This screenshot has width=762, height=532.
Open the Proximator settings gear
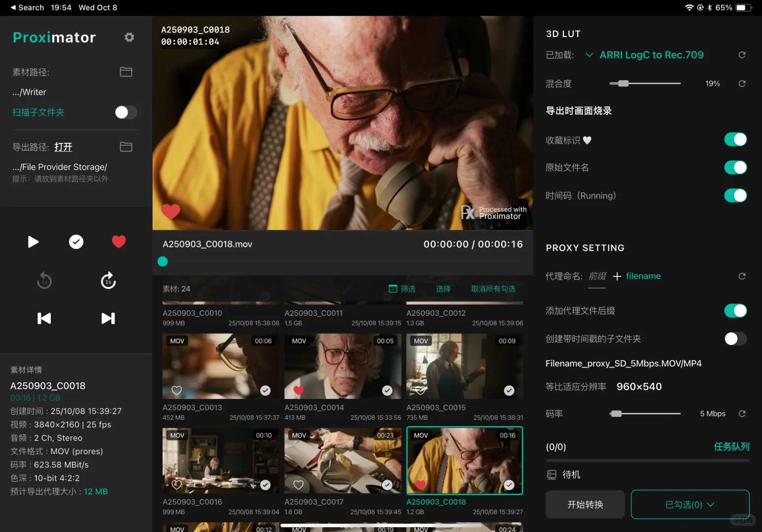[x=129, y=37]
